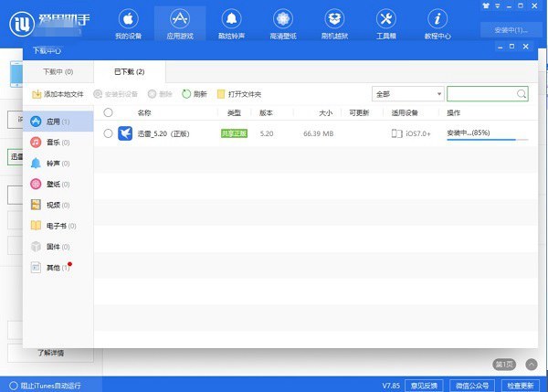The height and width of the screenshot is (392, 548).
Task: Click 了解详情 button in main window
Action: tap(50, 353)
